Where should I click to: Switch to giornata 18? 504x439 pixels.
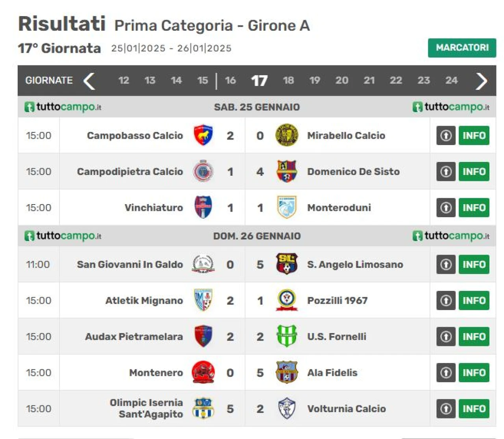click(288, 80)
